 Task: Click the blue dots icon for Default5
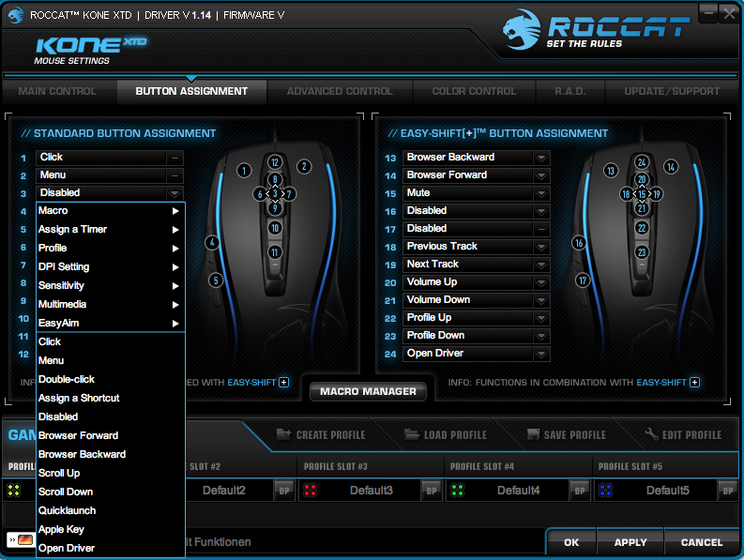point(605,491)
